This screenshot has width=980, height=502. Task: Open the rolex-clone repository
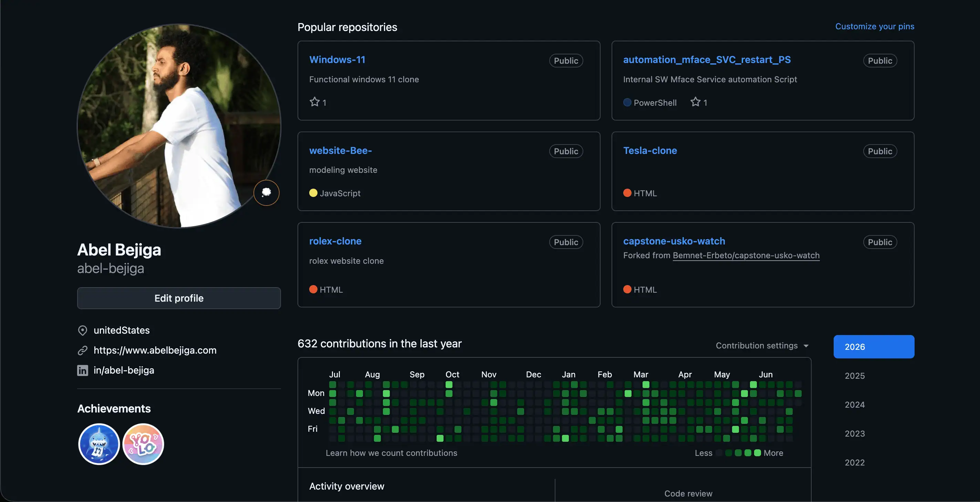(335, 241)
